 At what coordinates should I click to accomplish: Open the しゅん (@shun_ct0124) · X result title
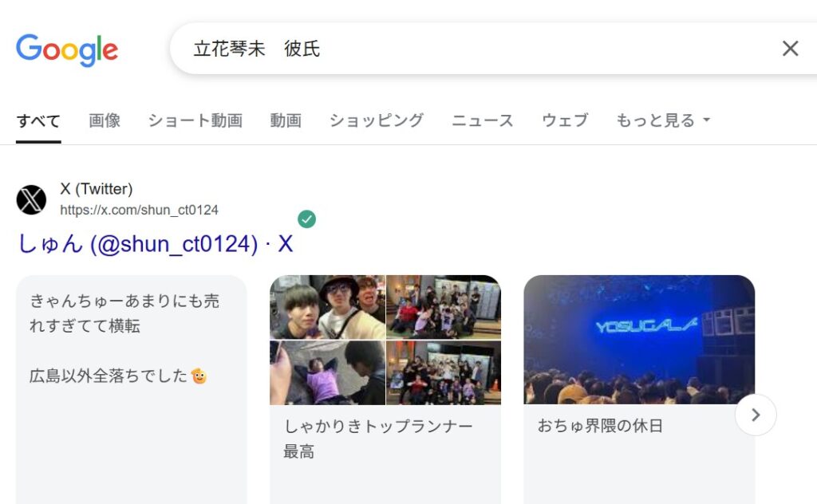(x=156, y=244)
